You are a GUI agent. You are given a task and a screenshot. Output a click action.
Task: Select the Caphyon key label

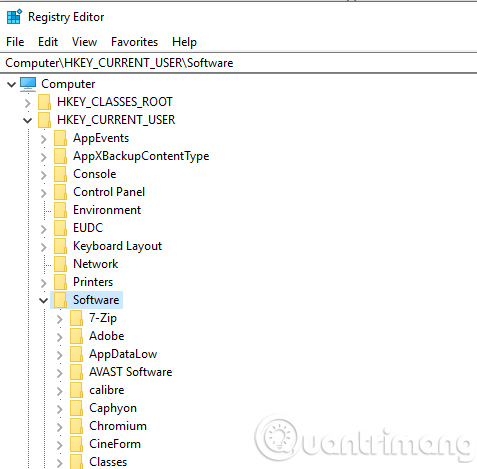(x=113, y=408)
